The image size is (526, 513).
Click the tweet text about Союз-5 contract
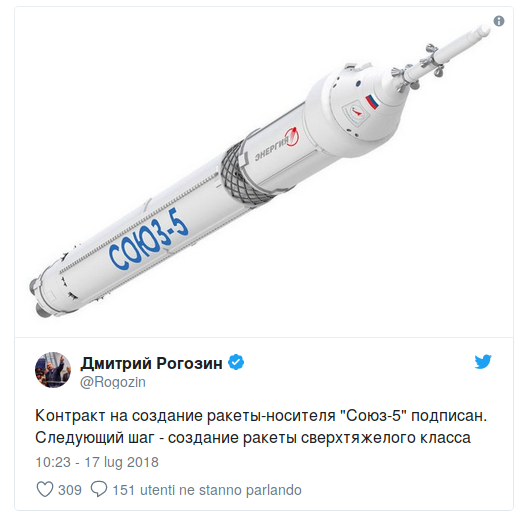click(x=261, y=427)
